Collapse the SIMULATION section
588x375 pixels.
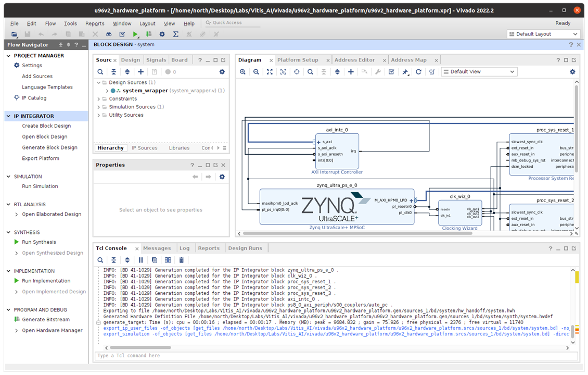[x=9, y=177]
